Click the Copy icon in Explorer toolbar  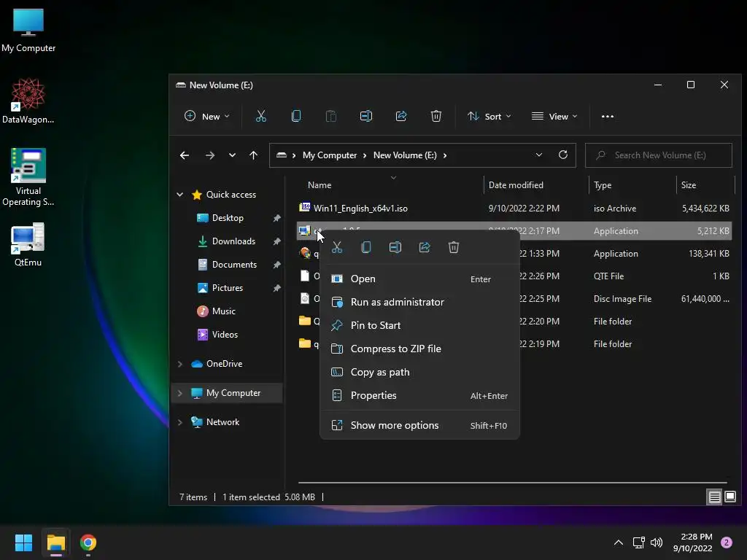(296, 116)
